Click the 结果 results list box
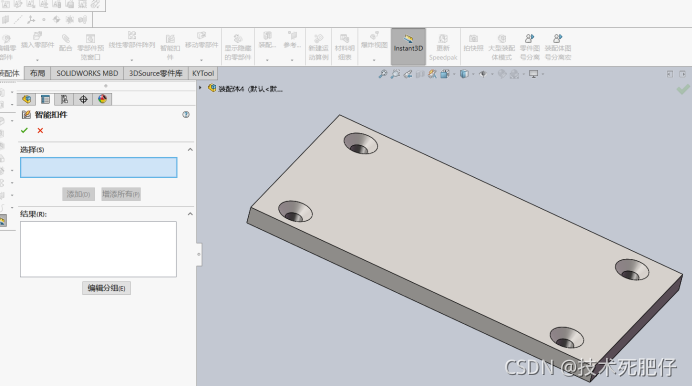 (x=98, y=249)
